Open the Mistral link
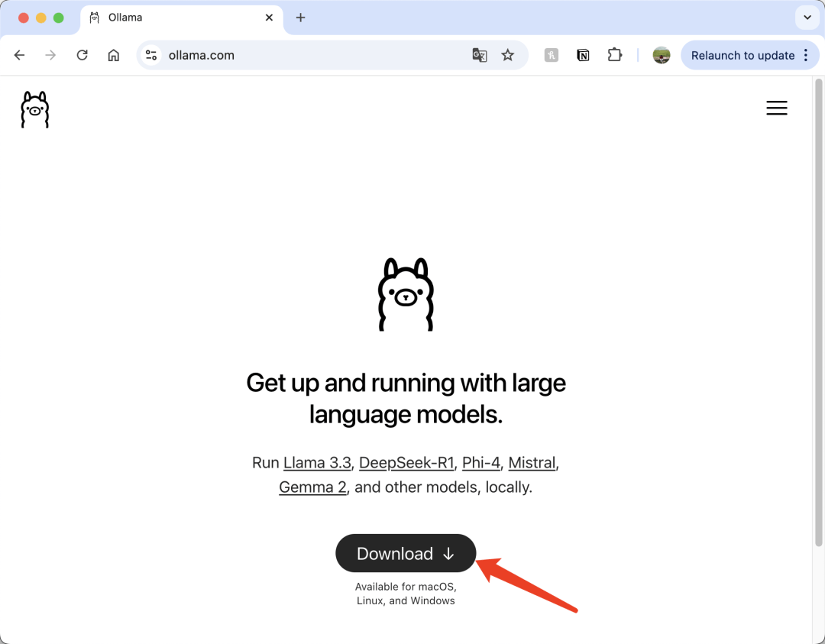This screenshot has height=644, width=825. (x=532, y=463)
